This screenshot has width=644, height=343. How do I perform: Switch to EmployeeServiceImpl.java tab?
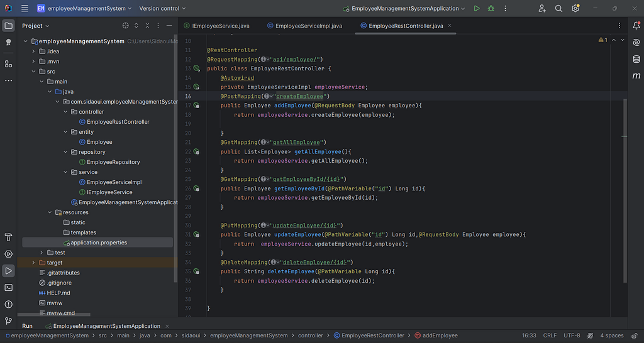[x=305, y=25]
